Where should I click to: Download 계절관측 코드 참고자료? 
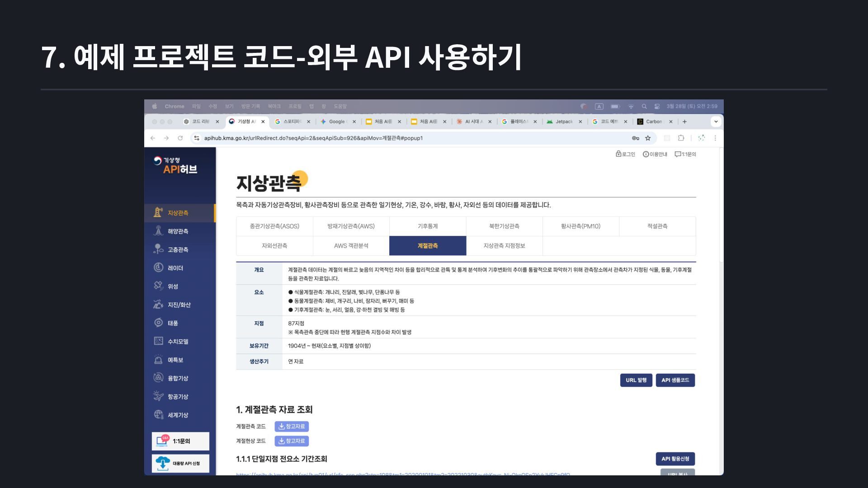[292, 426]
